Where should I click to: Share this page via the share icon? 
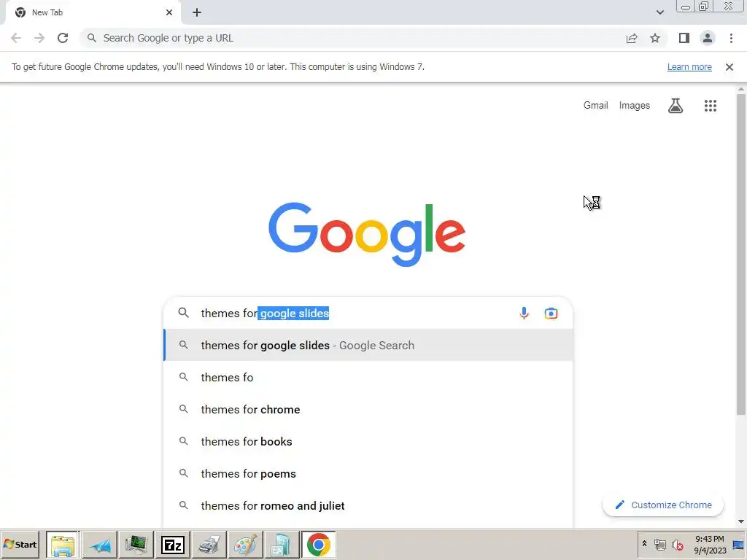632,38
